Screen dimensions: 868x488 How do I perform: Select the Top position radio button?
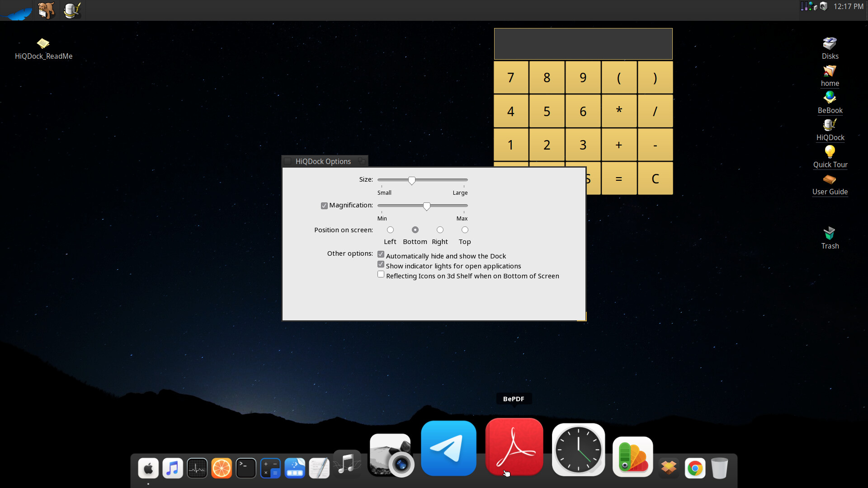(x=465, y=230)
